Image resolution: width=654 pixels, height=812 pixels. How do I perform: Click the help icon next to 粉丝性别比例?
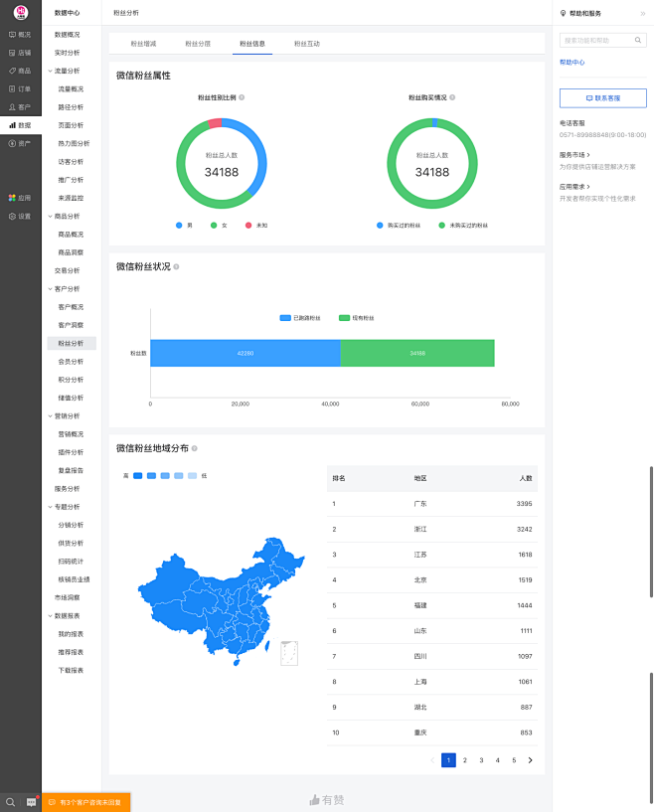(x=242, y=97)
